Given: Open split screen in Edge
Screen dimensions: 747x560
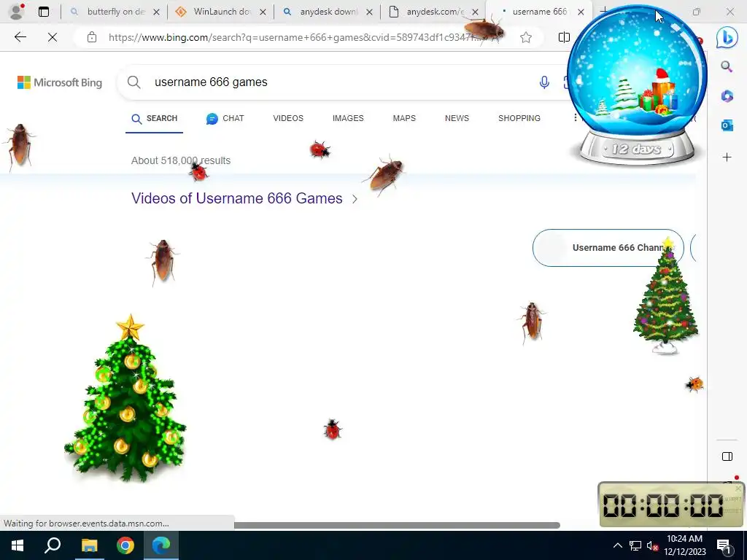Looking at the screenshot, I should 564,37.
